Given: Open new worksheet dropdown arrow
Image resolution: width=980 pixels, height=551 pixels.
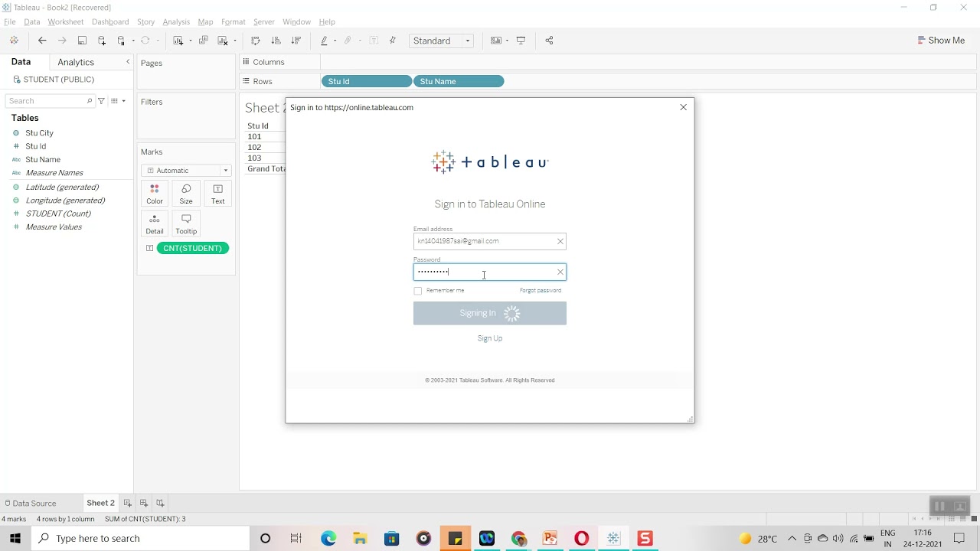Looking at the screenshot, I should (190, 41).
